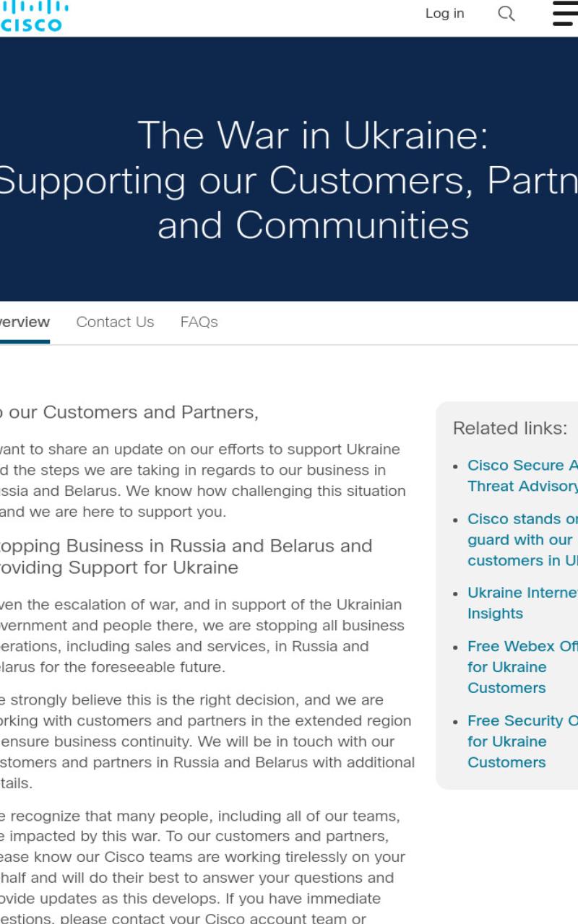Select the Overview tab

coord(24,322)
